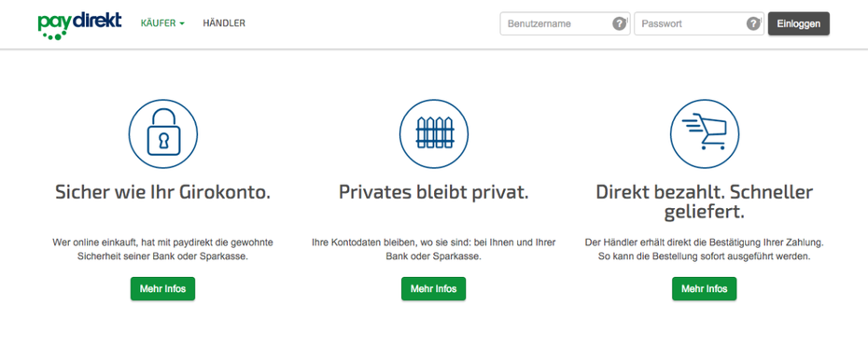Click the padlock security icon

(x=162, y=134)
